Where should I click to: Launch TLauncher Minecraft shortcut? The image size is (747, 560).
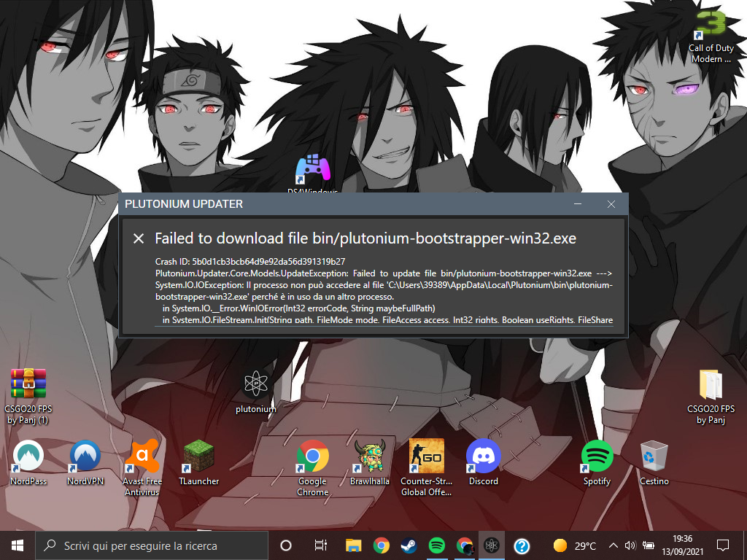pos(199,462)
